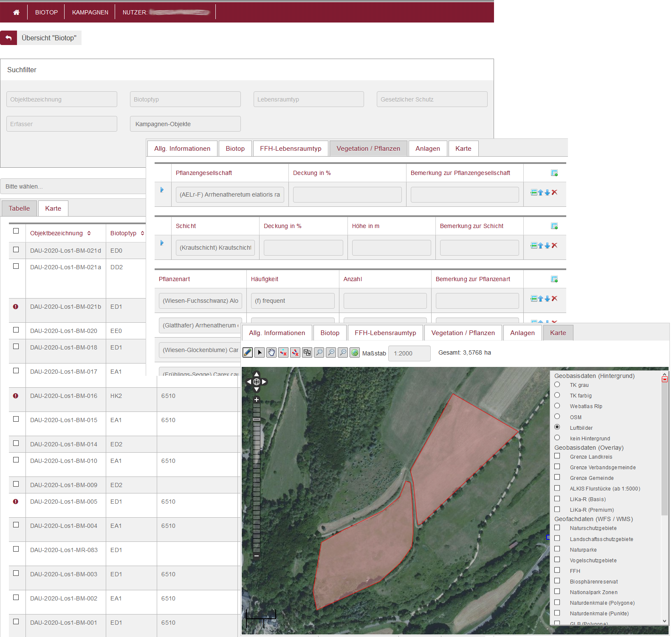Select the TK grau background radio
Screen dimensions: 672x637
(557, 384)
